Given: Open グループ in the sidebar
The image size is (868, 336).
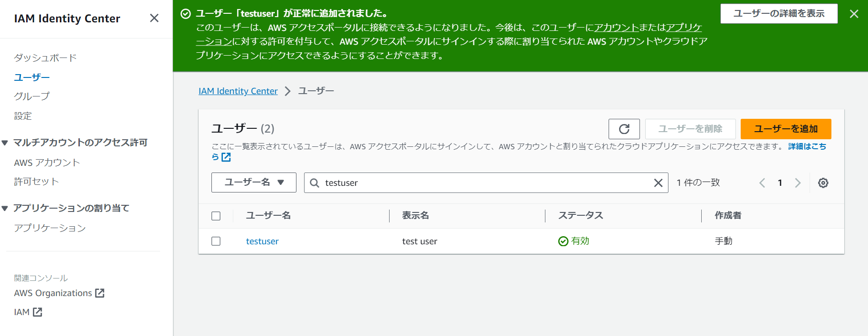Looking at the screenshot, I should click(x=32, y=96).
